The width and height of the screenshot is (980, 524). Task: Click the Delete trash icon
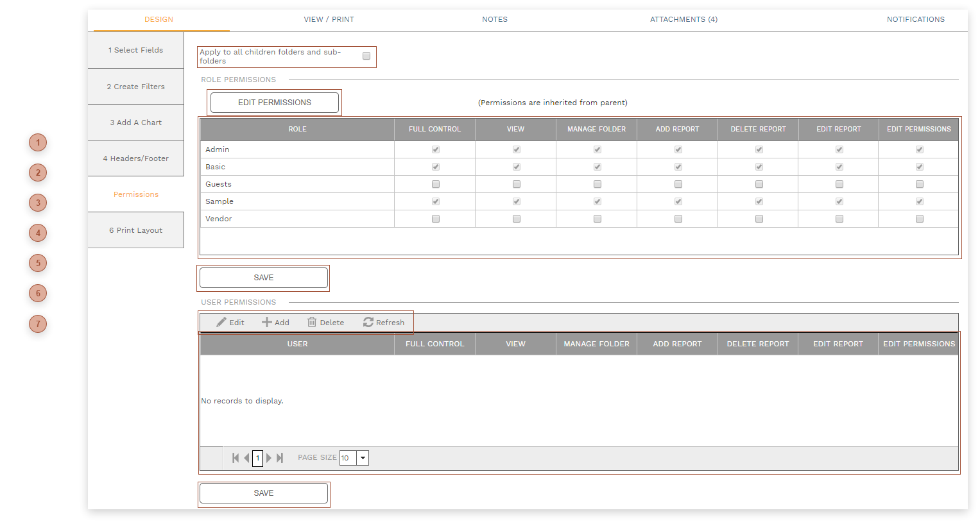click(312, 323)
